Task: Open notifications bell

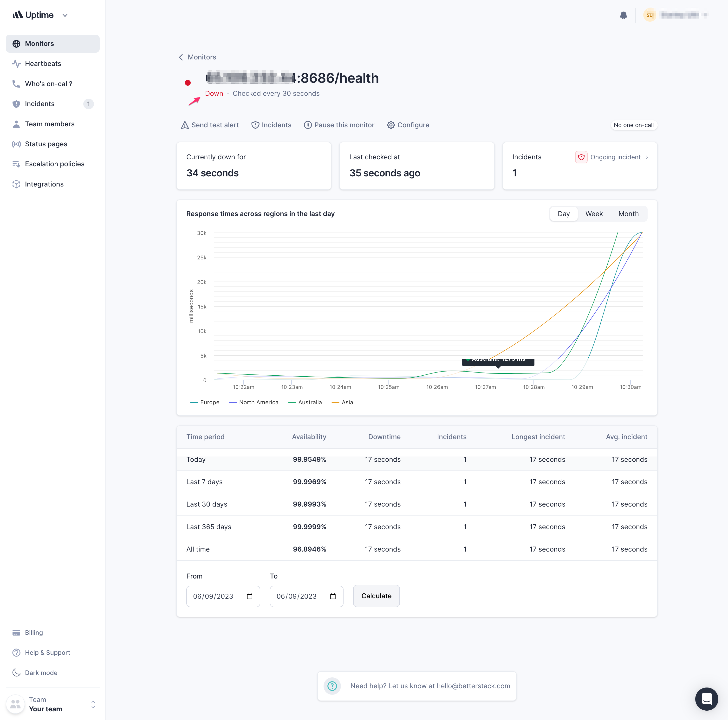Action: (624, 15)
